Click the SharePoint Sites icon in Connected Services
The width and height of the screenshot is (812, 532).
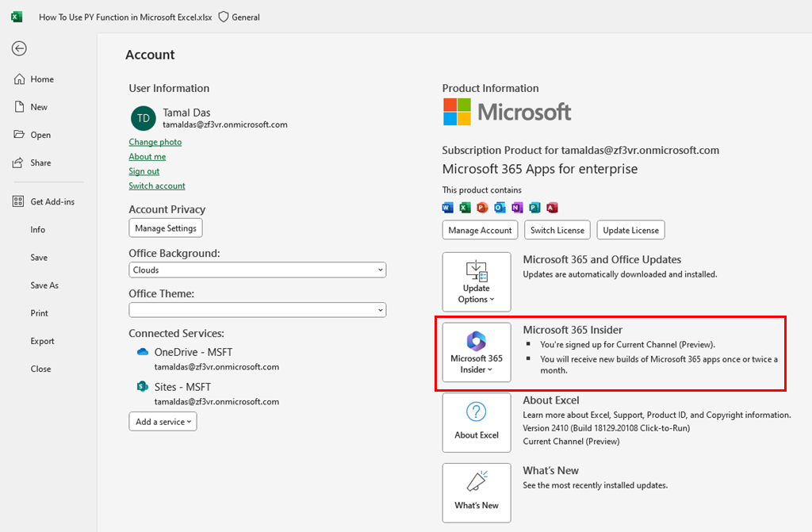click(143, 386)
